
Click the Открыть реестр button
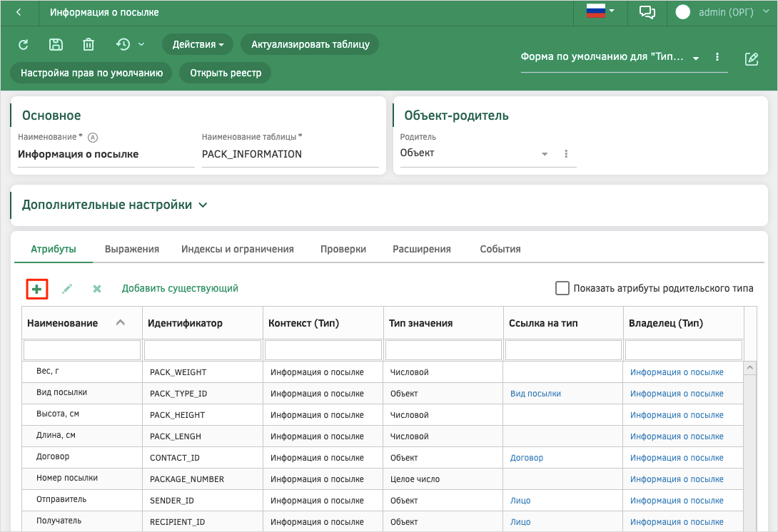226,73
